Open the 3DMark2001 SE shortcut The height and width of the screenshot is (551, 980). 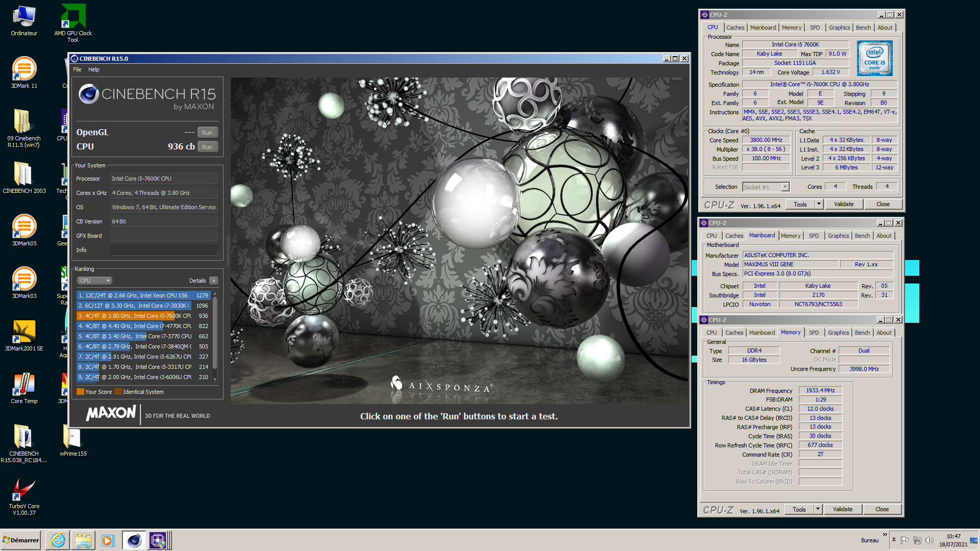pyautogui.click(x=24, y=336)
